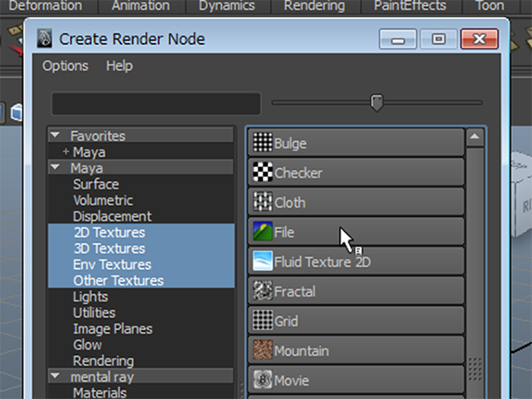Select the Other Textures category
This screenshot has height=399, width=532.
pyautogui.click(x=118, y=281)
